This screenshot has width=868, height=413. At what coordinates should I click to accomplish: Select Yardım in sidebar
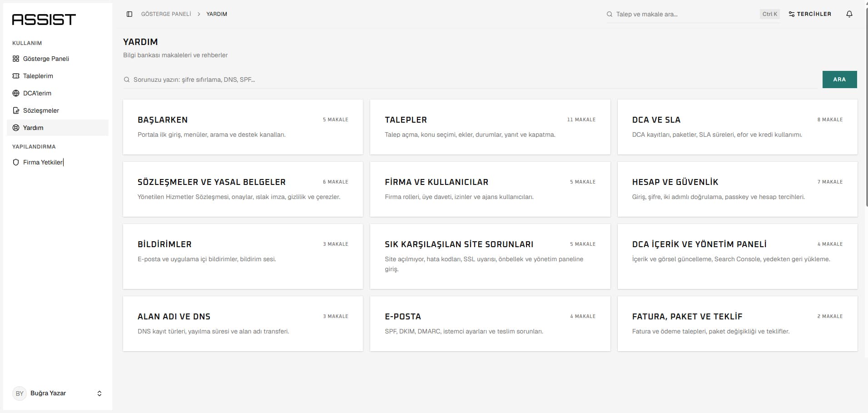pyautogui.click(x=58, y=128)
